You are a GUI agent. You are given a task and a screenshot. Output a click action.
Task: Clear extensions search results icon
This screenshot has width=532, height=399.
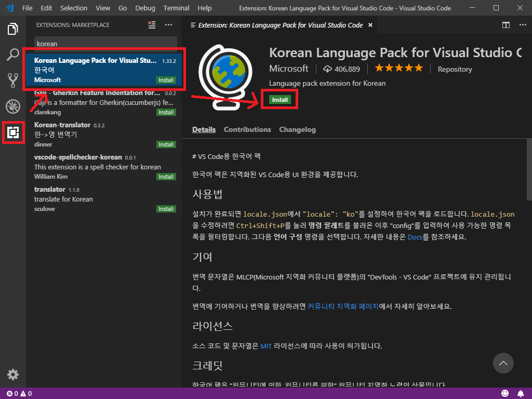(152, 25)
